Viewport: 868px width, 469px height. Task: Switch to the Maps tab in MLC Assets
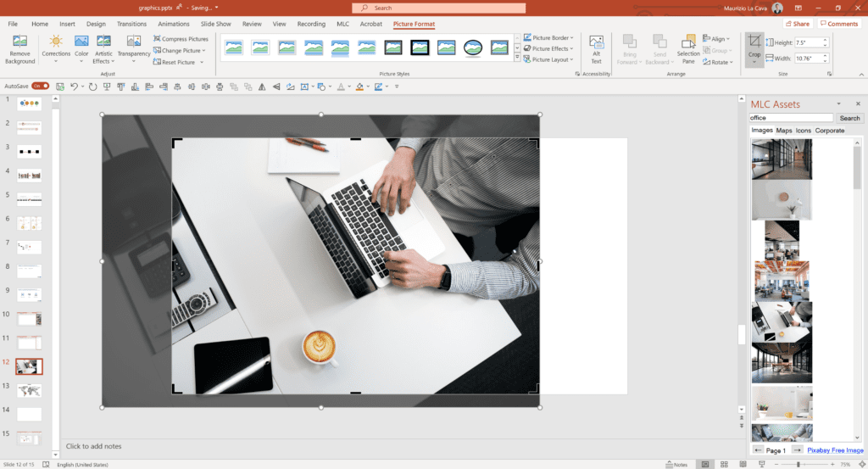[x=783, y=131]
